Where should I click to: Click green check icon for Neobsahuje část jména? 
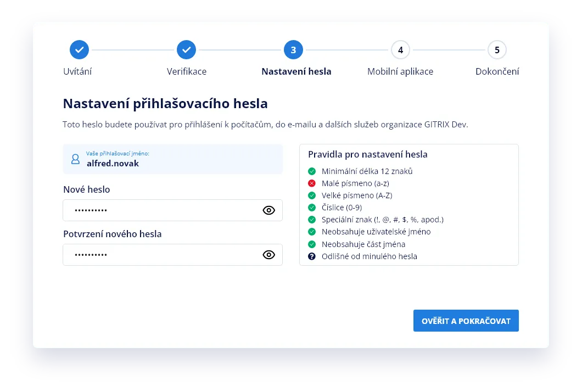point(312,244)
